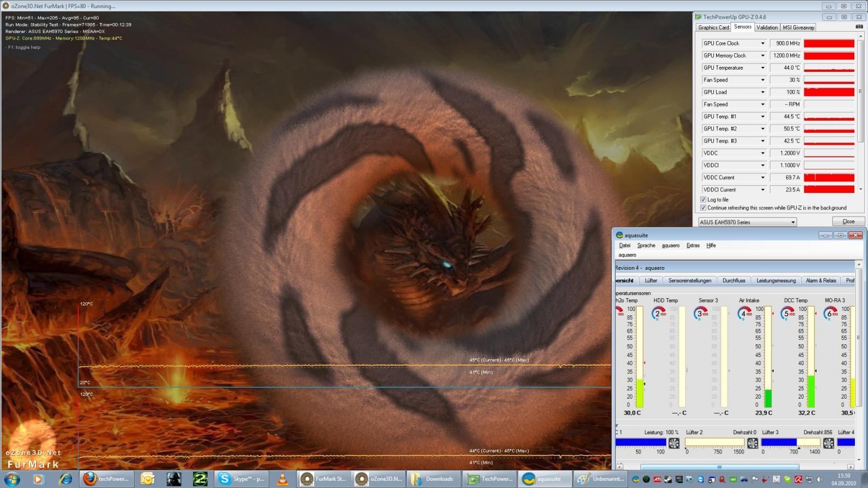Click the fan icon for Lüfter 2
868x488 pixels.
pos(752,443)
